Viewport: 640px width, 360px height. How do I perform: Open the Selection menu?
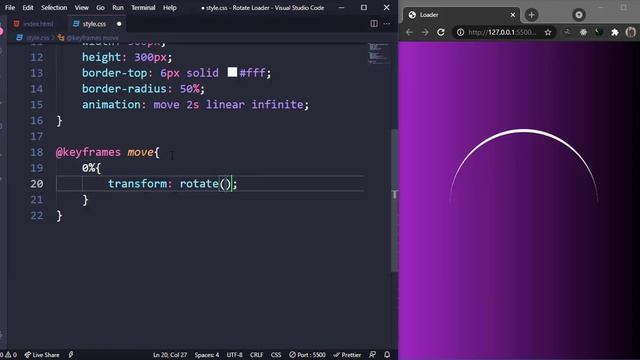(54, 7)
